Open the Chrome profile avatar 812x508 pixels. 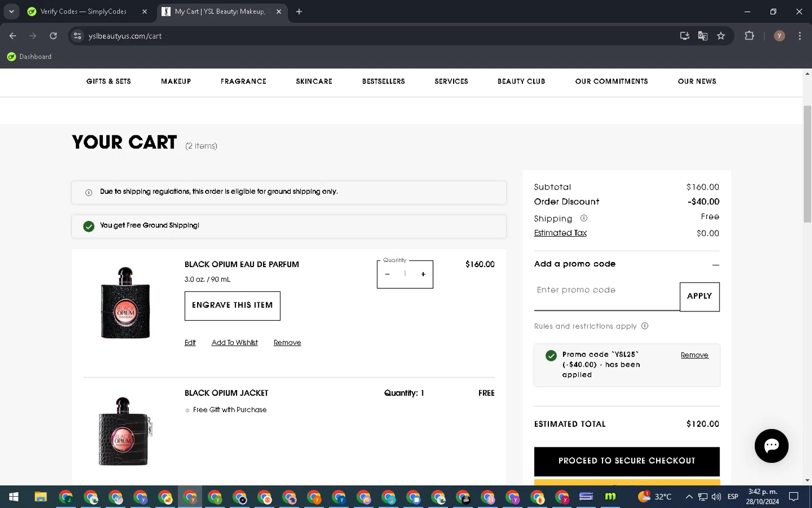click(x=780, y=36)
